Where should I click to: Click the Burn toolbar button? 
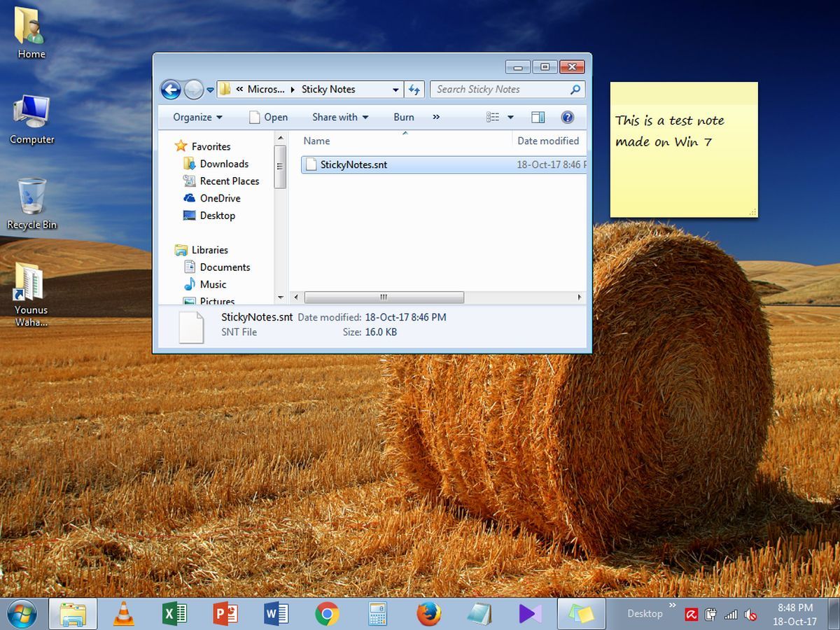point(404,117)
